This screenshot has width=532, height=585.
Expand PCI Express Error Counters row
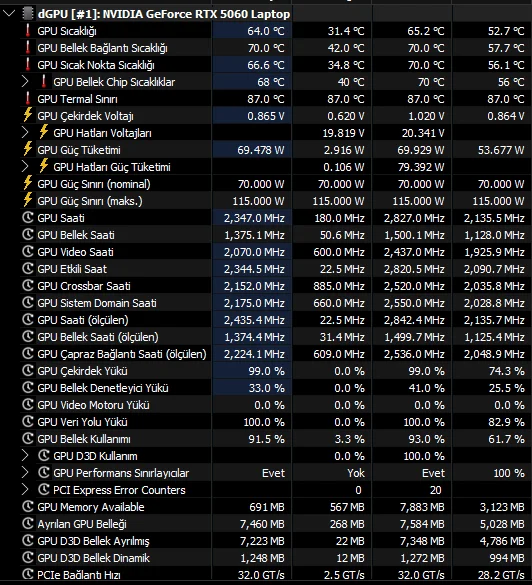tap(25, 489)
